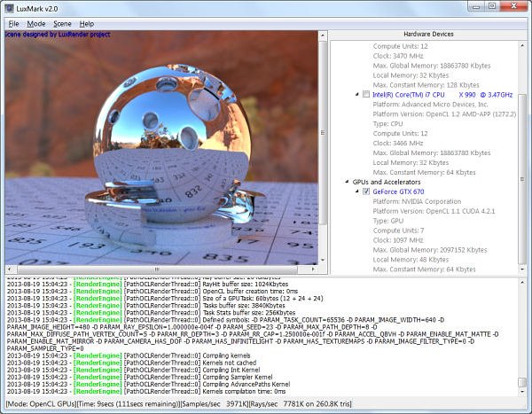
Task: Click the 'Task Stats buffer size: 256Kbytes' log line
Action: click(151, 313)
